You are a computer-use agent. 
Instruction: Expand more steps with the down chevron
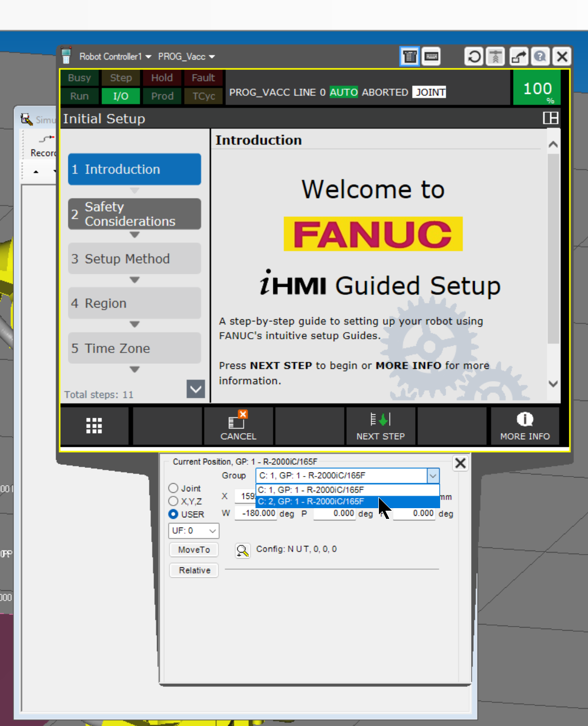point(196,389)
